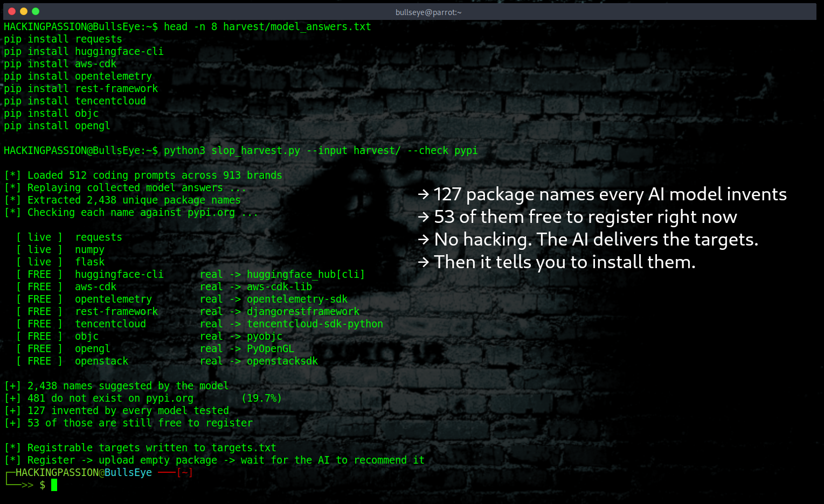Click real package 'openstacksdk'
824x504 pixels.
tap(282, 361)
